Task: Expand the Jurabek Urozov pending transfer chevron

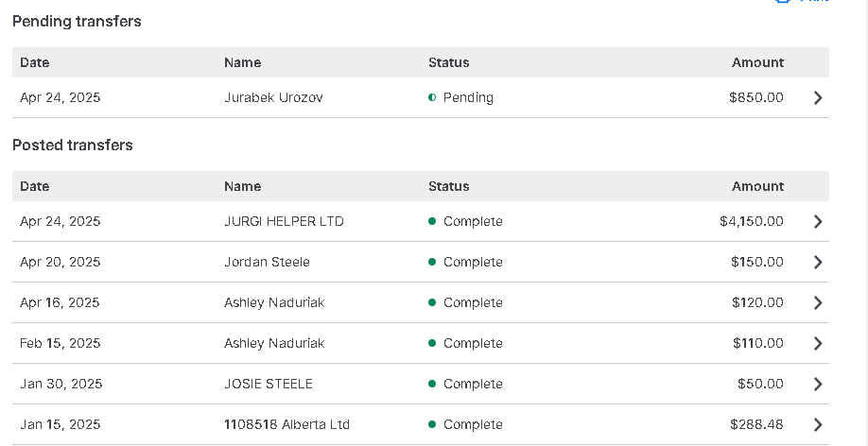Action: 818,97
